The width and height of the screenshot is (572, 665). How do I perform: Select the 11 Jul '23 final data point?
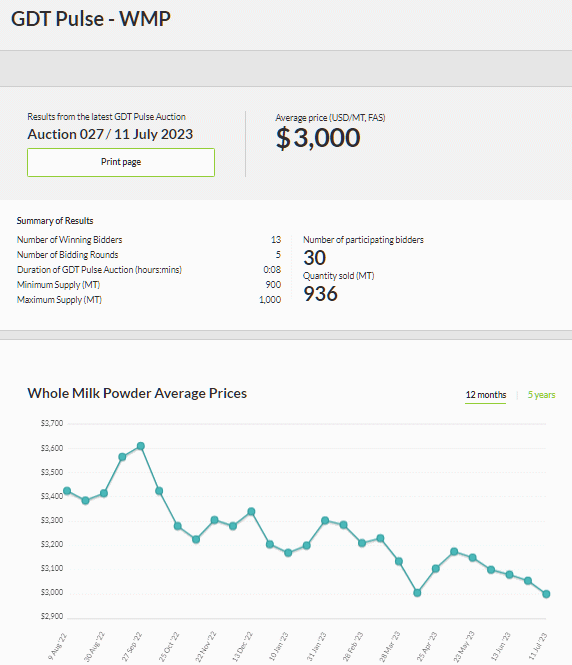pyautogui.click(x=546, y=594)
